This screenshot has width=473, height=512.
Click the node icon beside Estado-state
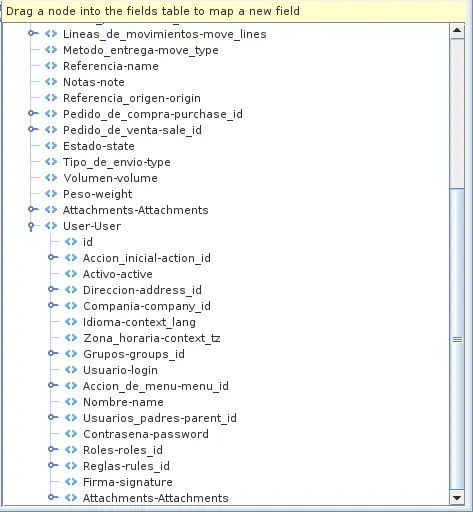coord(51,146)
